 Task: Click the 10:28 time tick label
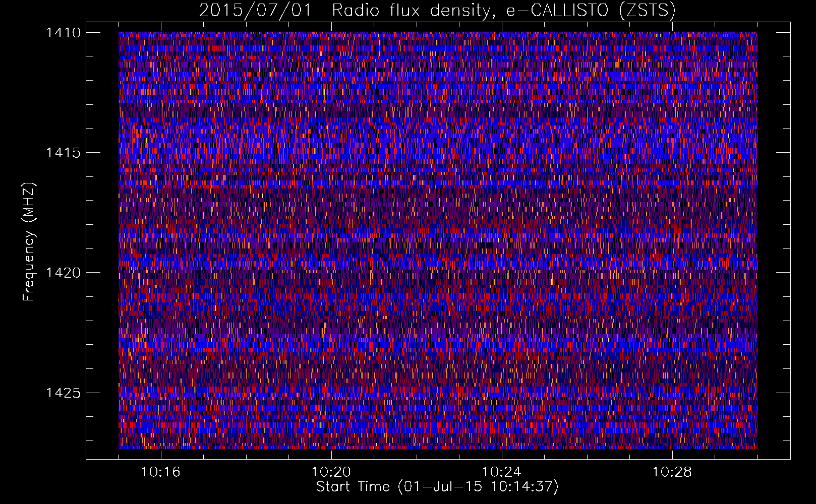point(672,472)
